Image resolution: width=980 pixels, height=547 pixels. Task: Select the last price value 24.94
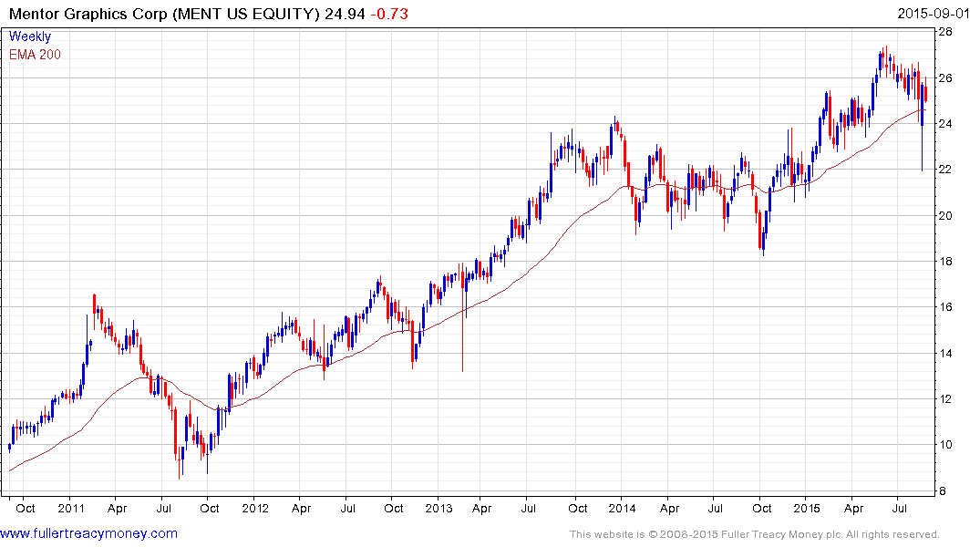click(345, 14)
